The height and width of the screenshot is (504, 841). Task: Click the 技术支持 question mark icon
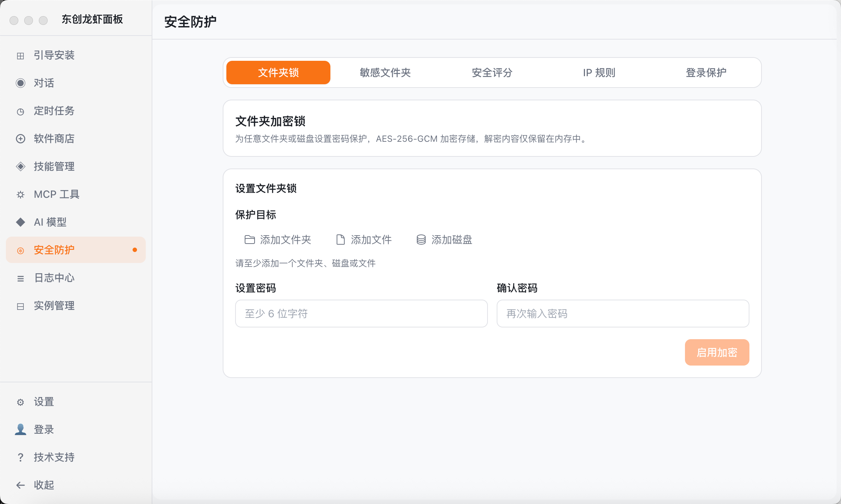[21, 457]
